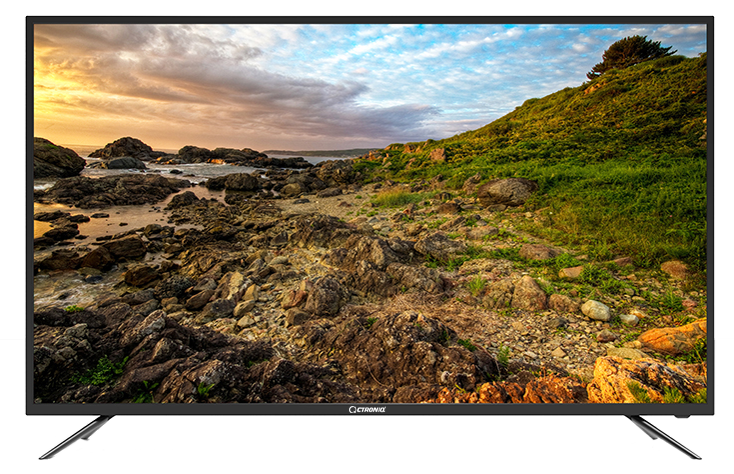Click the circular emblem beside the CTRONIQ text
734x474 pixels.
point(353,409)
